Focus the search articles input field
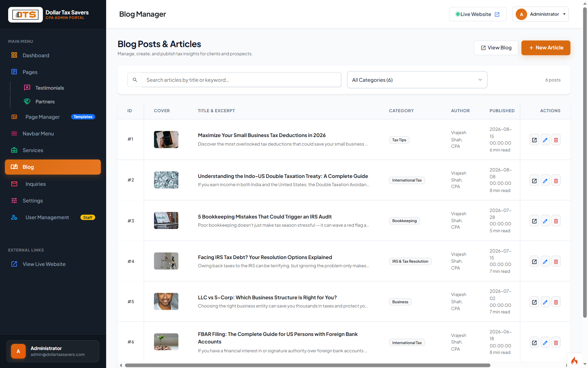The width and height of the screenshot is (588, 368). pyautogui.click(x=241, y=80)
